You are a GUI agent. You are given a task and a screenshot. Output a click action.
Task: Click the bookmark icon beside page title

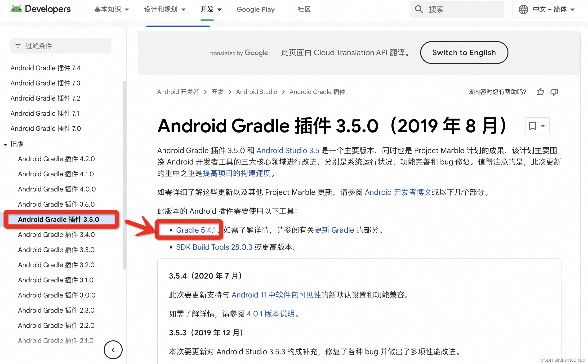coord(533,126)
